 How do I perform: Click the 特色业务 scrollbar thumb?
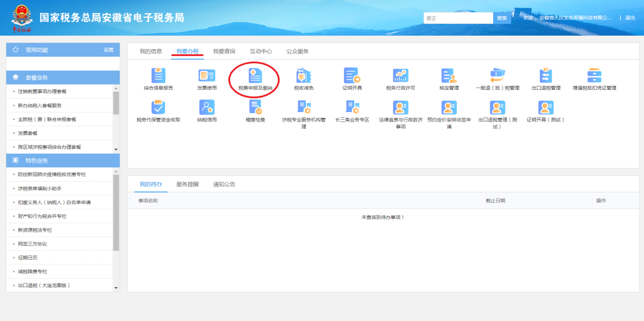click(x=116, y=213)
